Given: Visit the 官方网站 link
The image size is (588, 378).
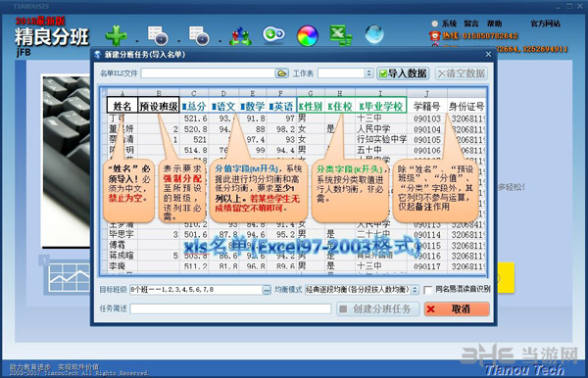Looking at the screenshot, I should pyautogui.click(x=545, y=24).
